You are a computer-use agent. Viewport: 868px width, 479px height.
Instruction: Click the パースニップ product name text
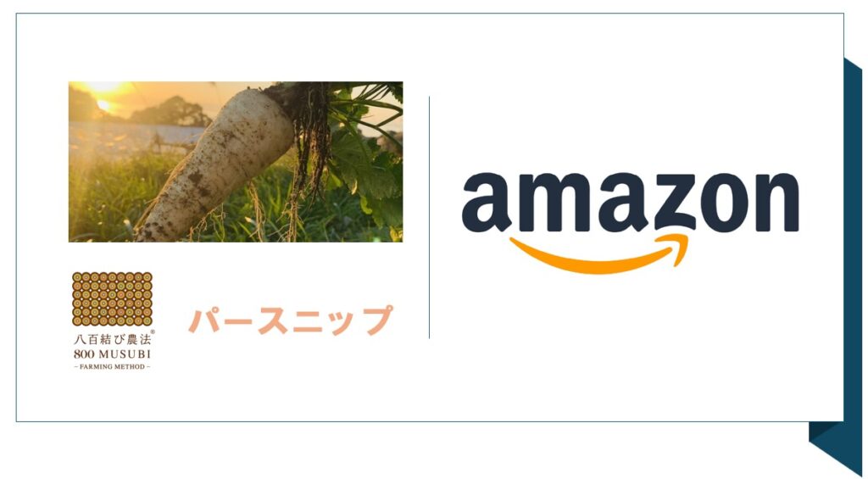pos(291,320)
